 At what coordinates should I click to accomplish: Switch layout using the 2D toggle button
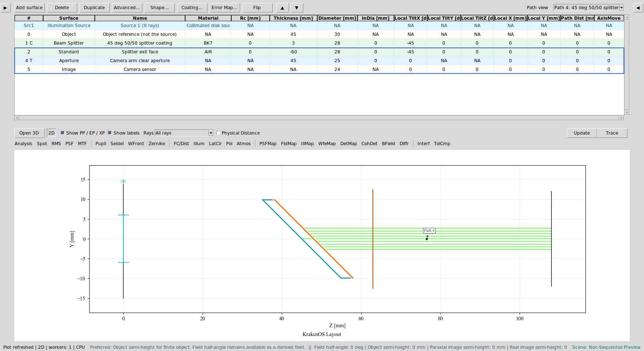[51, 133]
